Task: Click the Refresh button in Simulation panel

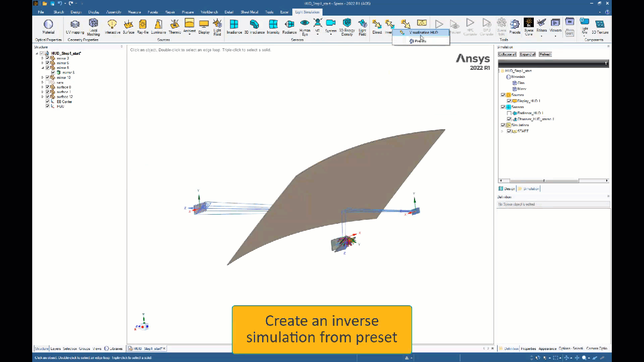Action: point(545,54)
